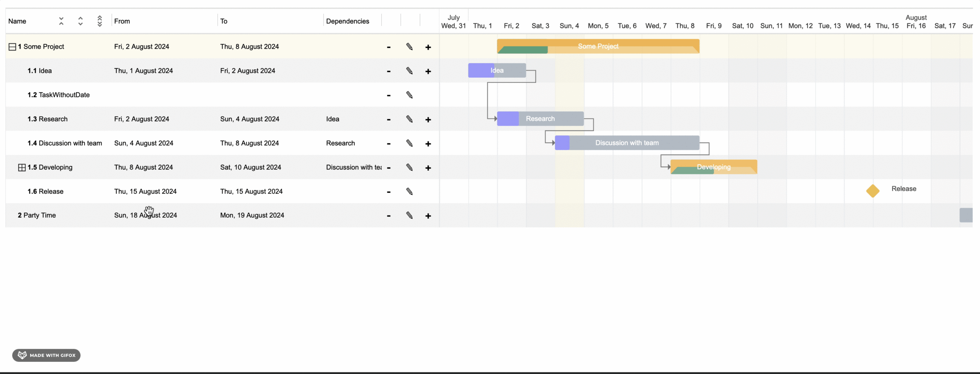980x374 pixels.
Task: Click the pencil icon for Release row
Action: (409, 192)
